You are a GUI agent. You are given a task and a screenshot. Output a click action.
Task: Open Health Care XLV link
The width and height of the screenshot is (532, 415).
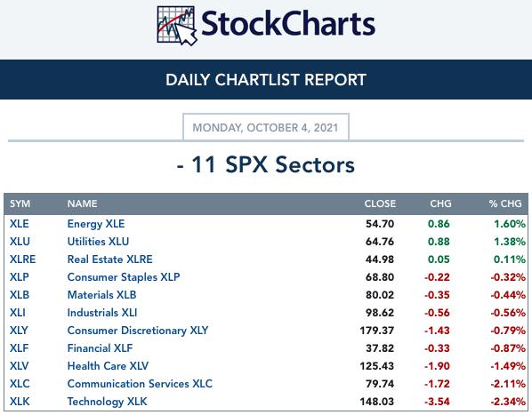[108, 366]
